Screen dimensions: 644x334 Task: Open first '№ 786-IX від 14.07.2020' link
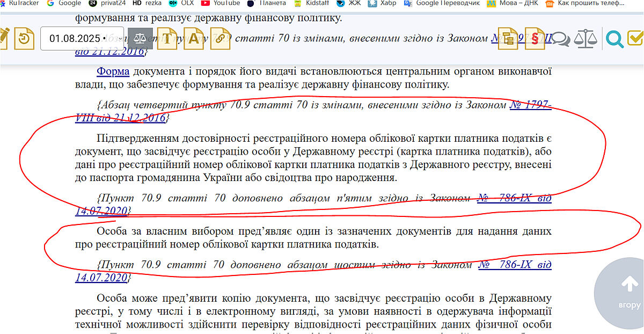tap(514, 199)
